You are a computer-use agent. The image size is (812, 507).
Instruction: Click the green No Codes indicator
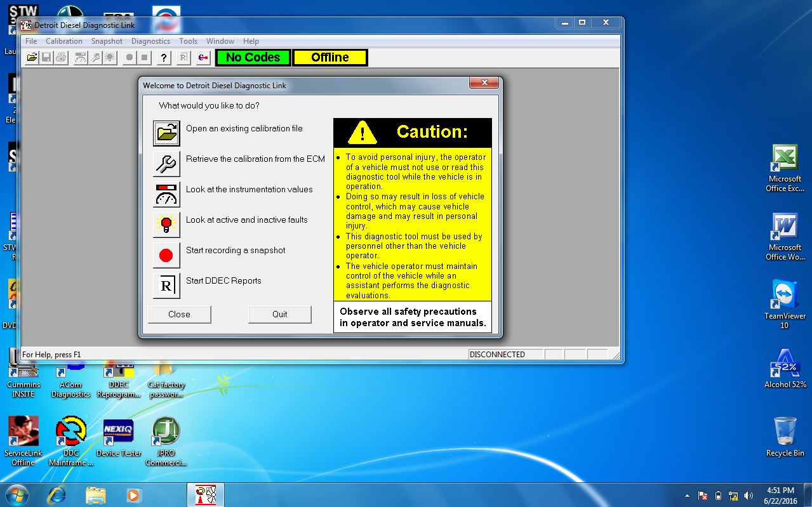click(x=252, y=57)
